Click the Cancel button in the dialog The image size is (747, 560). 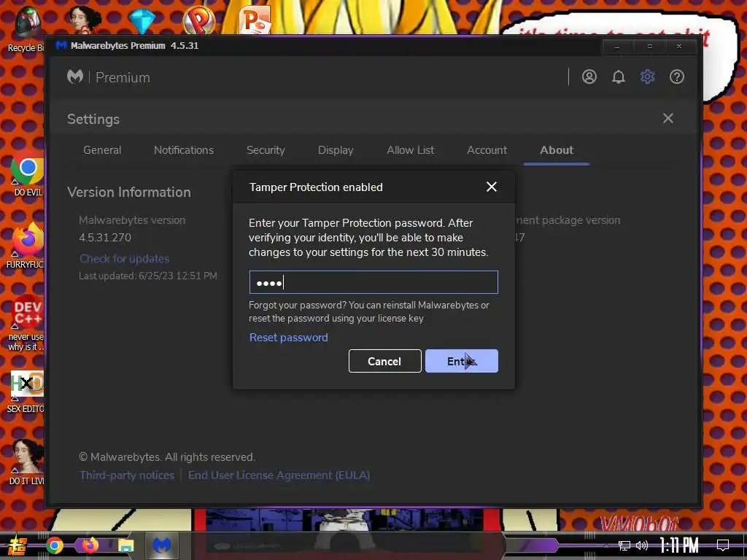pyautogui.click(x=385, y=361)
